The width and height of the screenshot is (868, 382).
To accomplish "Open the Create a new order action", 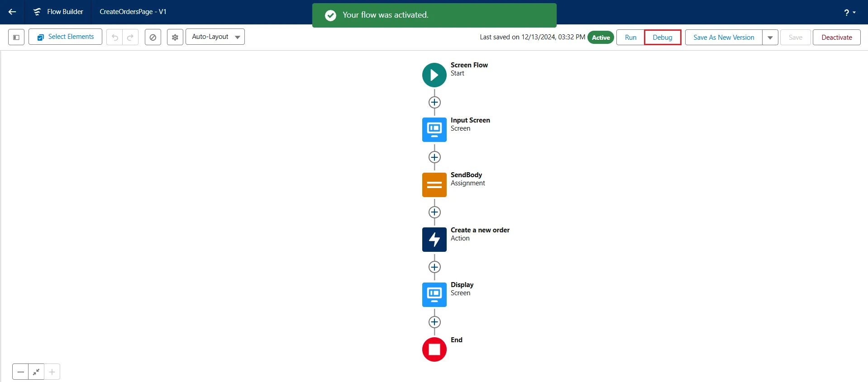I will click(434, 240).
